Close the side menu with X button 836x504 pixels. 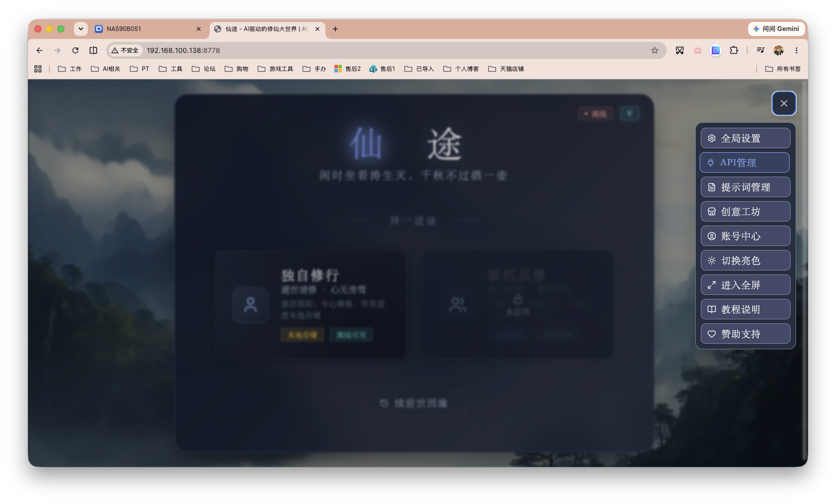click(784, 103)
